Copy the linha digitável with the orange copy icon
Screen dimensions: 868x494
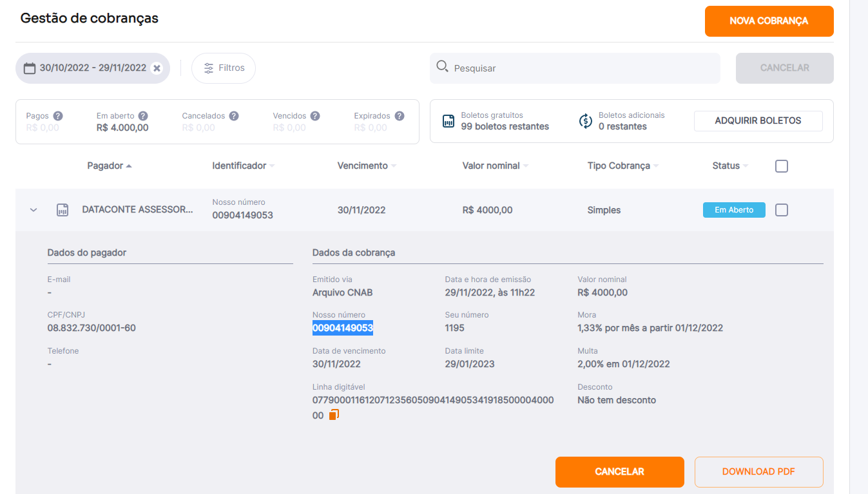click(x=334, y=415)
